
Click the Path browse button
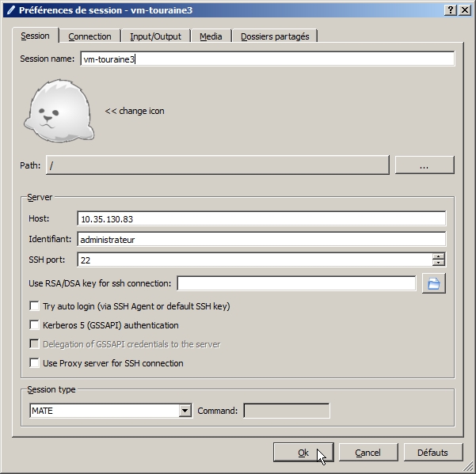coord(424,165)
